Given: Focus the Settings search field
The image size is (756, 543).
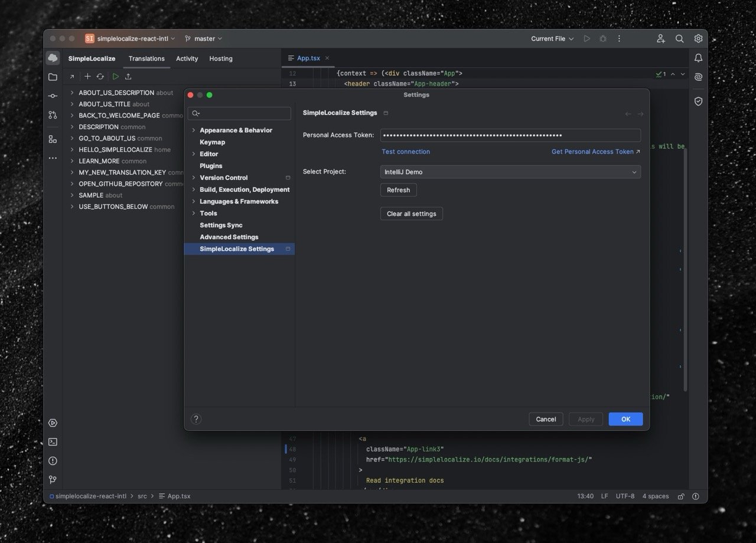Looking at the screenshot, I should [x=239, y=113].
